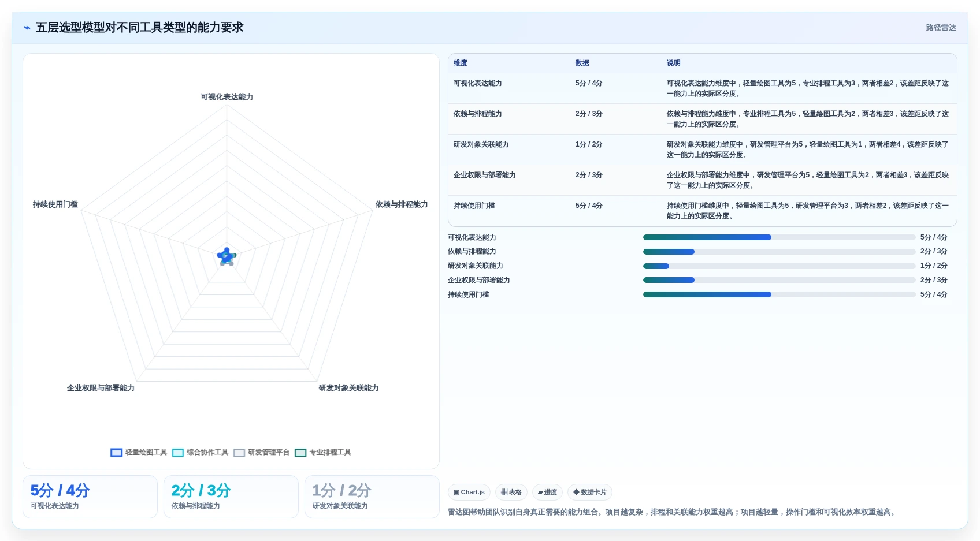Click the 研发对象关联能力 progress bar
Screen dimensions: 980x541
click(x=779, y=266)
